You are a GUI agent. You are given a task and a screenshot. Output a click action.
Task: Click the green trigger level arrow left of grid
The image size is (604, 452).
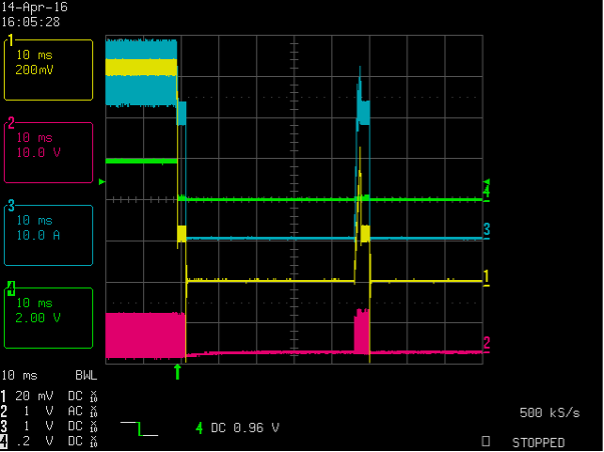click(x=102, y=181)
